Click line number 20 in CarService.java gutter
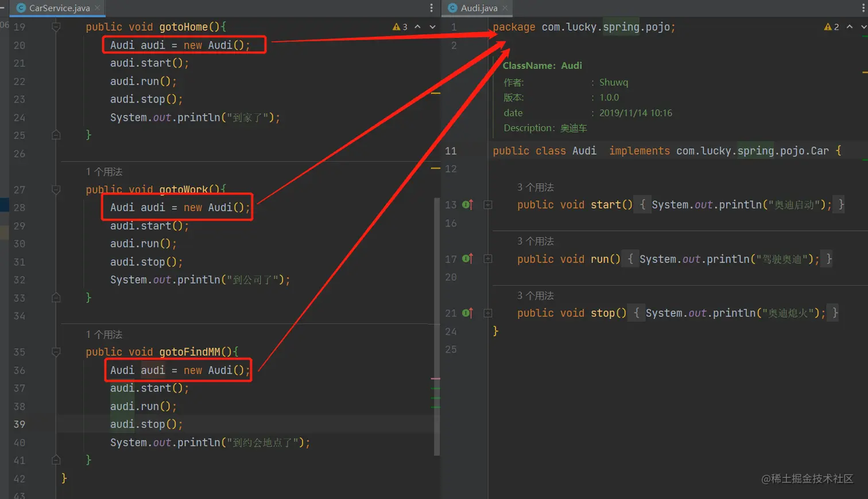Viewport: 868px width, 499px height. tap(20, 45)
